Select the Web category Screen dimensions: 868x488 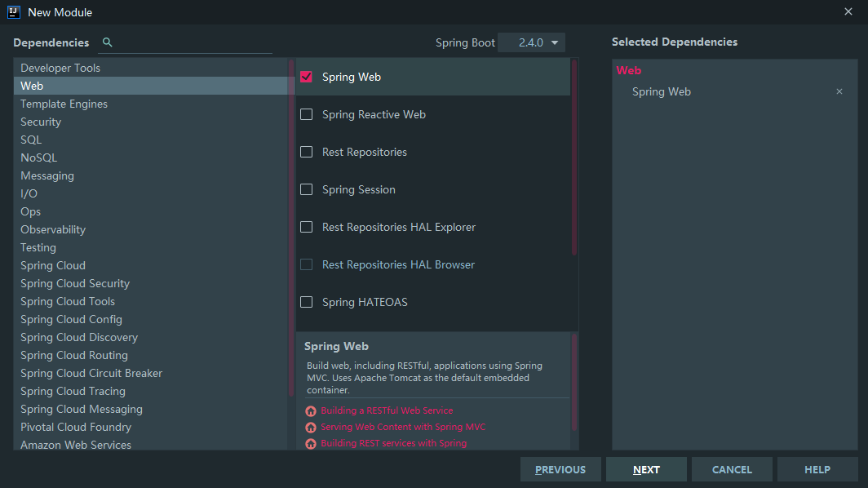(151, 86)
